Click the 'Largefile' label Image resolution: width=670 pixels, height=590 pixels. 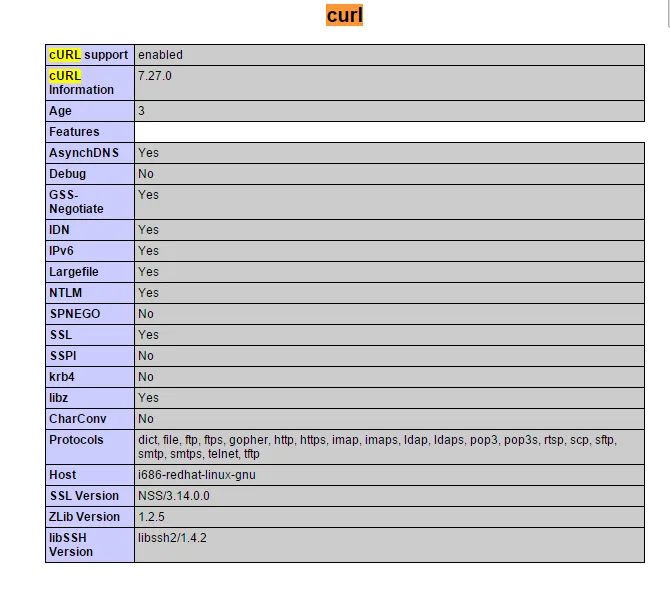[x=73, y=272]
